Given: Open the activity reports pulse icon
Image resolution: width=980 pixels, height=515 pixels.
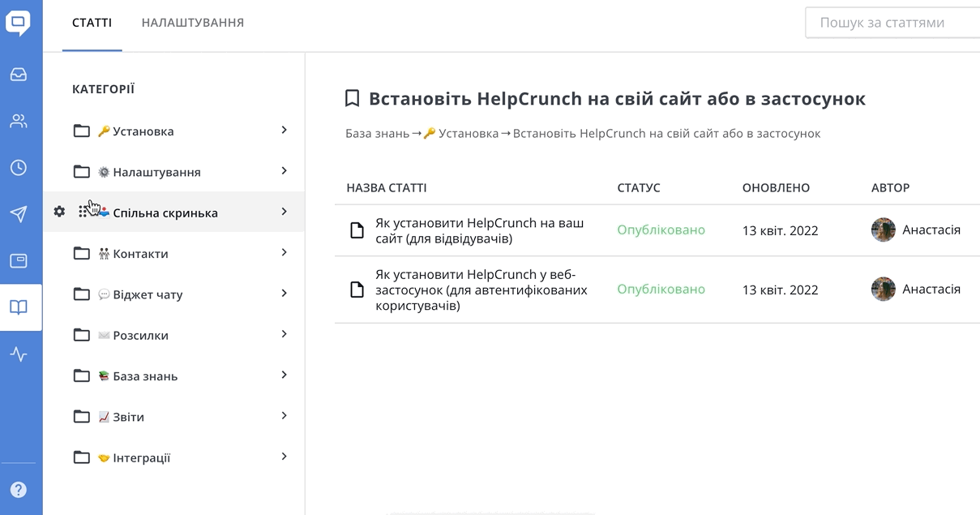Looking at the screenshot, I should pyautogui.click(x=19, y=354).
